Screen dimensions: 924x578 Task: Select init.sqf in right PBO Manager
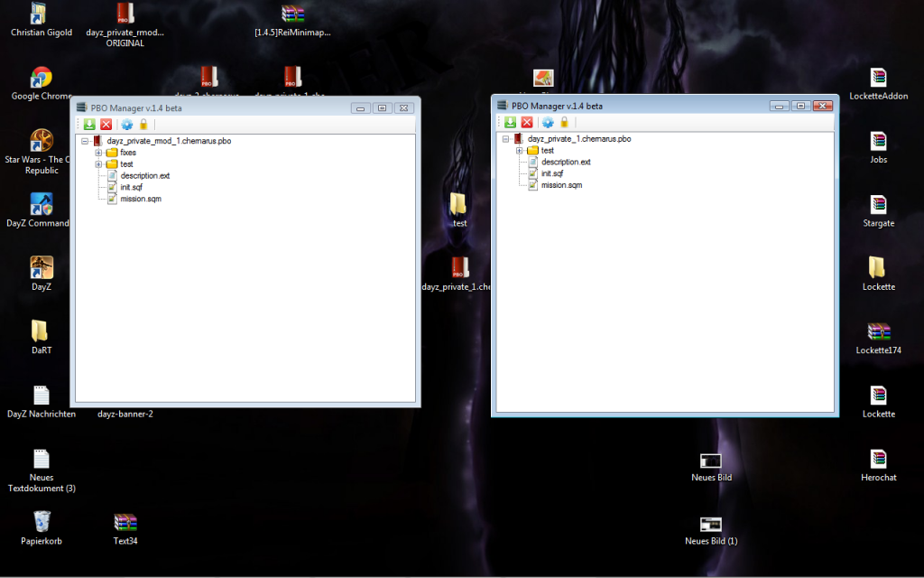click(552, 173)
